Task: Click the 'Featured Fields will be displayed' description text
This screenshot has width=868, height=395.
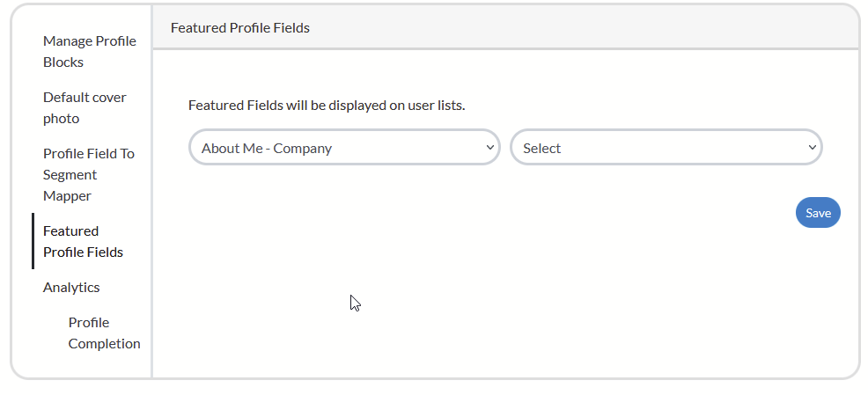Action: [327, 106]
